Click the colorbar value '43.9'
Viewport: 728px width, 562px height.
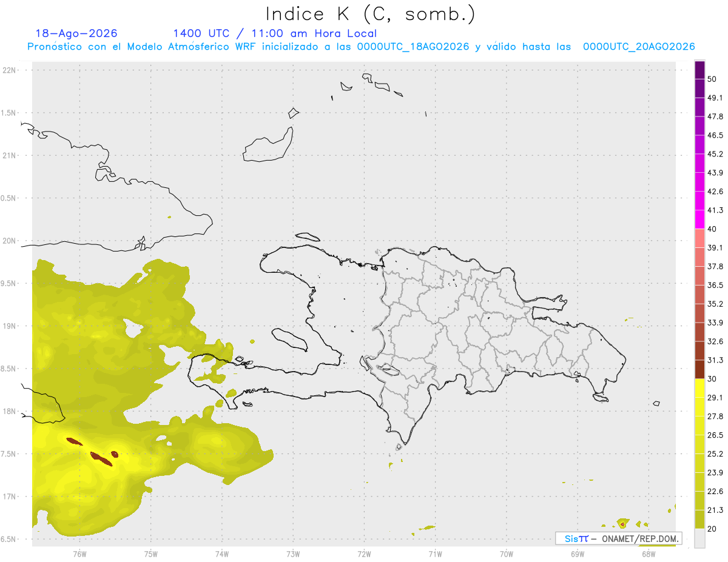(x=715, y=173)
